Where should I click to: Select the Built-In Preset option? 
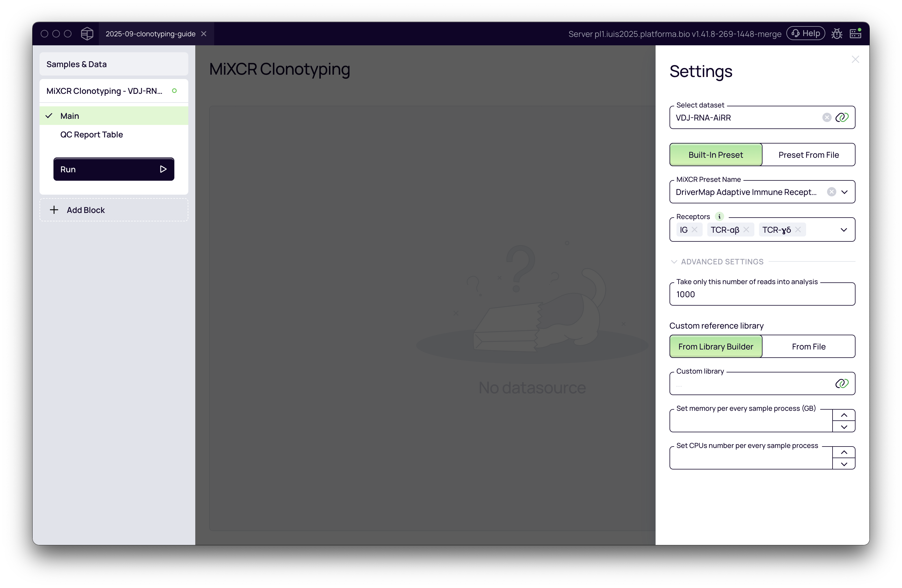(715, 155)
